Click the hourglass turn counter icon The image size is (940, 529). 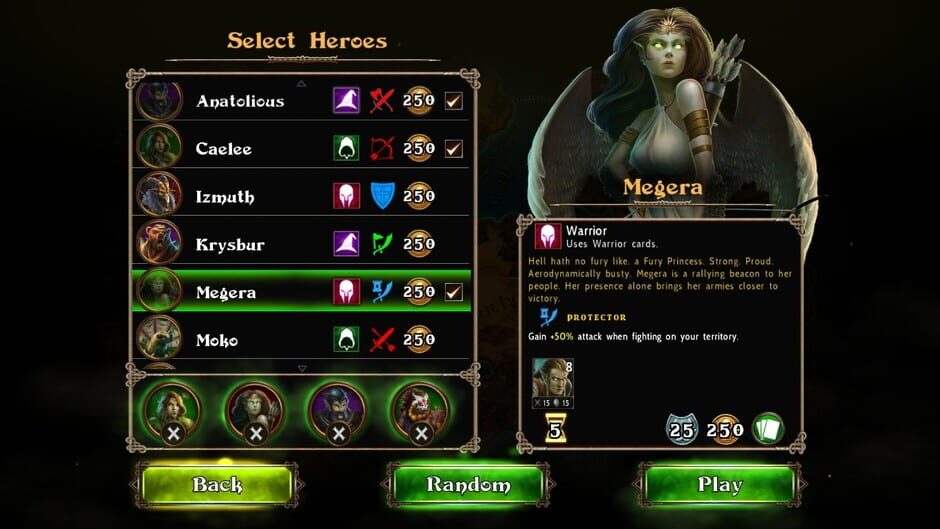[x=555, y=428]
